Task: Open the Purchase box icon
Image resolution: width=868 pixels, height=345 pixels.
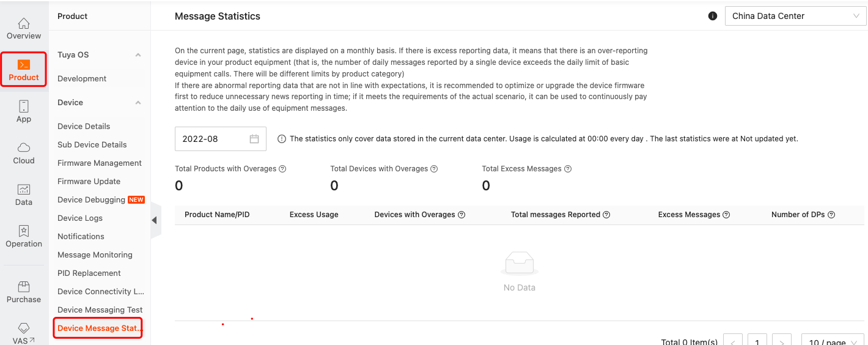Action: tap(24, 286)
